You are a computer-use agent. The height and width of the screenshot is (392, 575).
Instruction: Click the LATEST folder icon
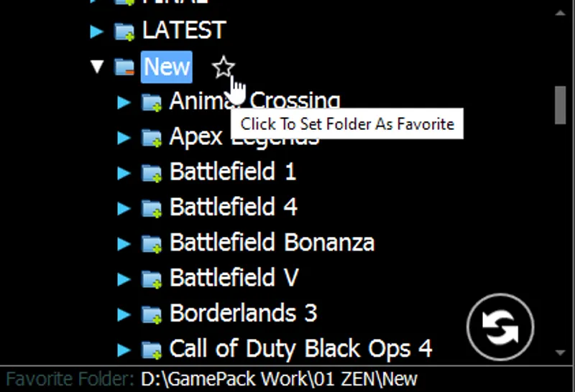[x=124, y=32]
